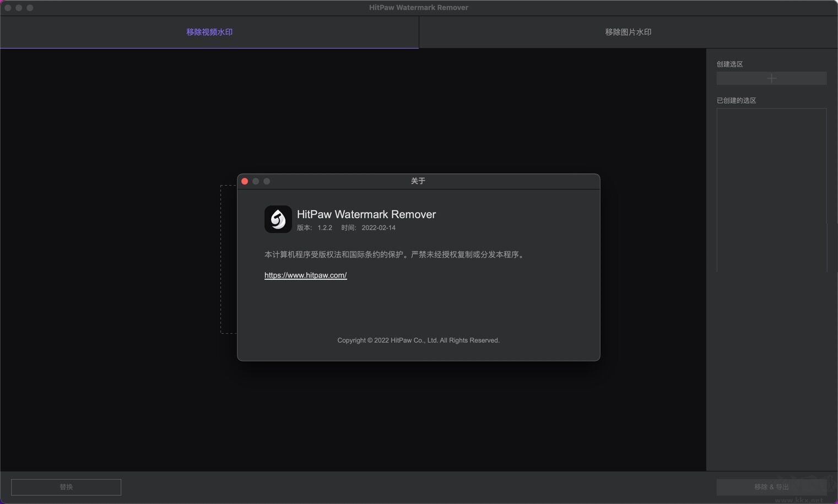The height and width of the screenshot is (504, 838).
Task: Click the 创建选区 label
Action: [729, 64]
